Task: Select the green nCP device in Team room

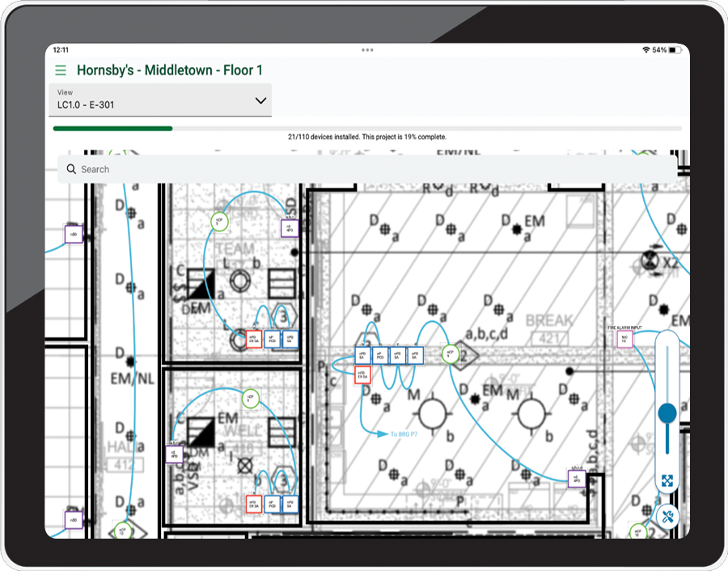Action: [218, 220]
